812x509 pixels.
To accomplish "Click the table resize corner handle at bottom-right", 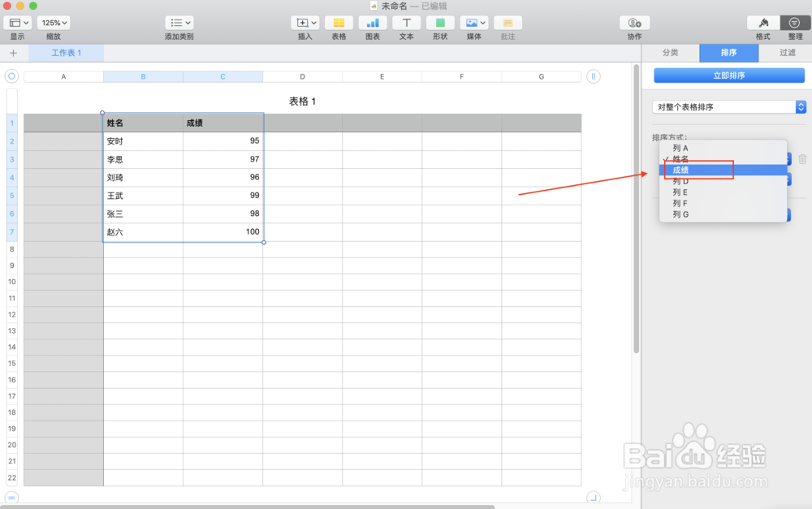I will click(x=594, y=498).
